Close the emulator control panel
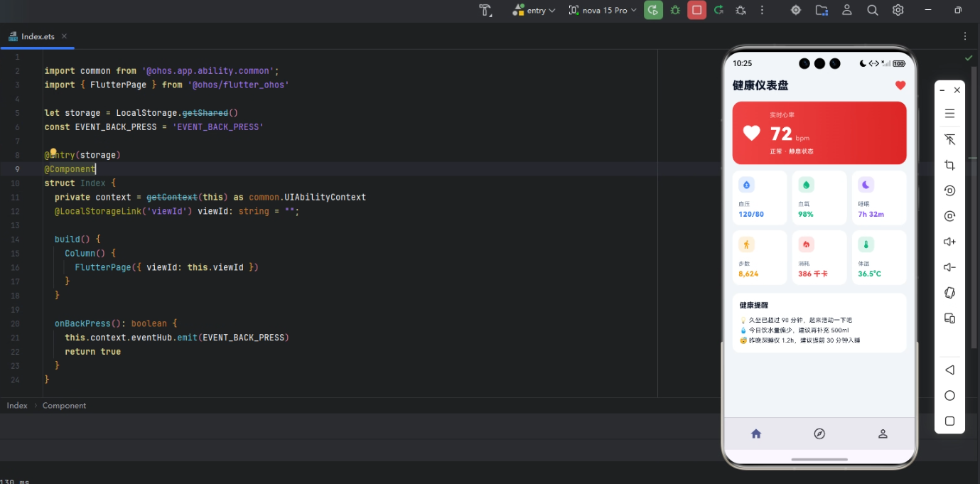The height and width of the screenshot is (484, 980). click(957, 90)
